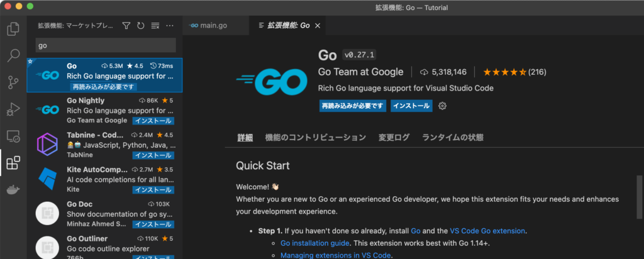Open the Search view in activity bar
This screenshot has width=644, height=259.
click(13, 55)
